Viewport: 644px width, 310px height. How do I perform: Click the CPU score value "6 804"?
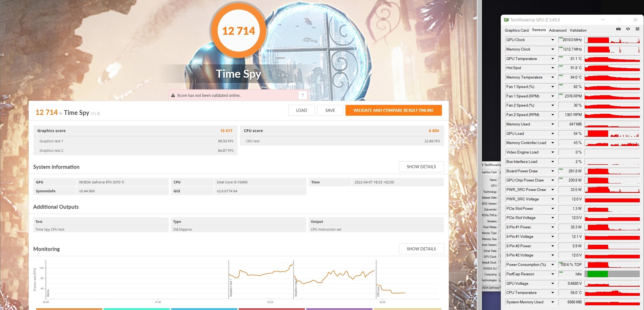coord(434,131)
